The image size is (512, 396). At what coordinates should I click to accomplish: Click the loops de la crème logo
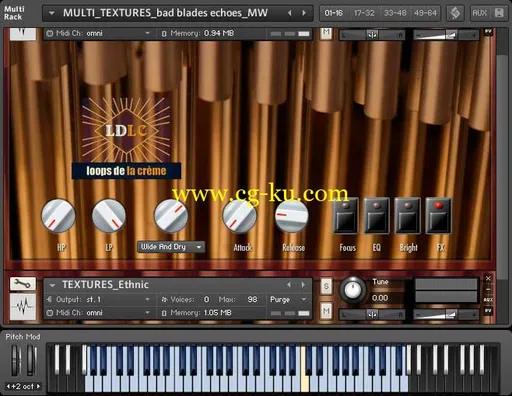coord(126,138)
